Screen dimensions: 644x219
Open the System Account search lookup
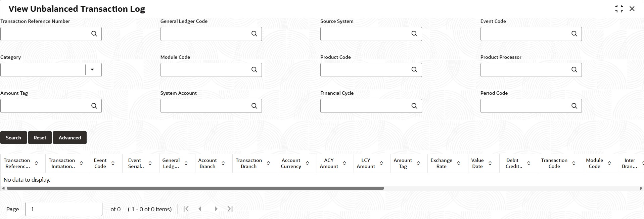pos(254,105)
